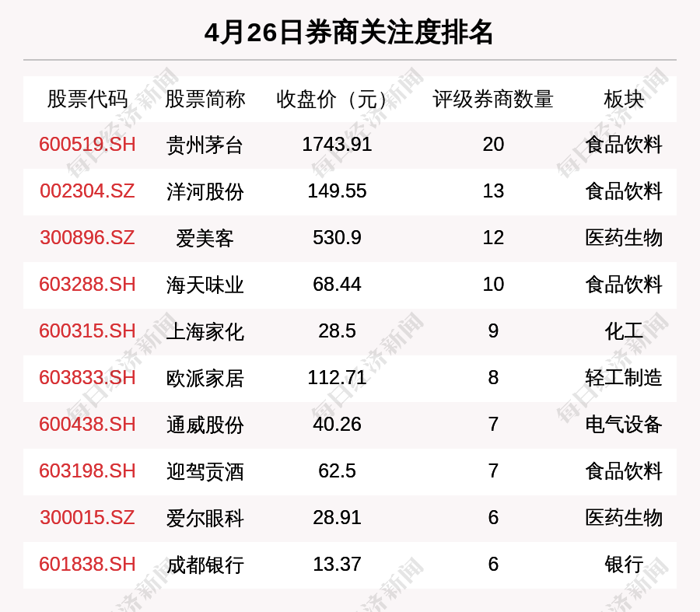Select the 股票简称 column header
700x612 pixels.
[205, 99]
